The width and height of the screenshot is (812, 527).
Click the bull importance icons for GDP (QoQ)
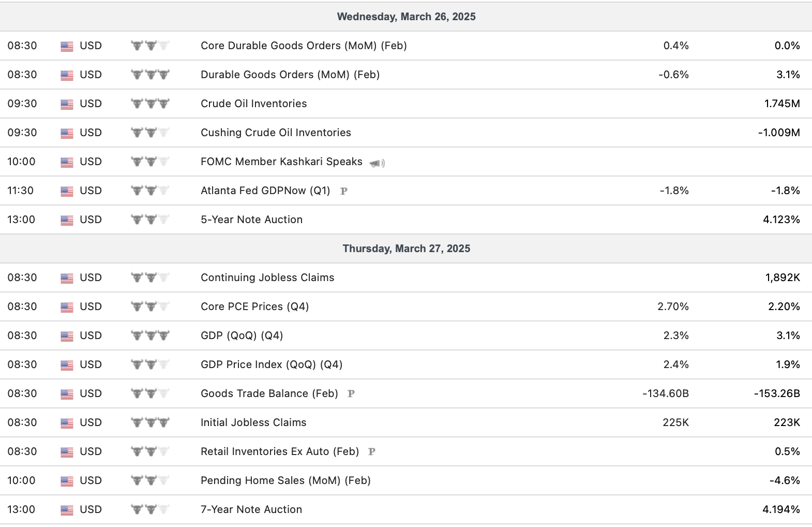(x=150, y=335)
